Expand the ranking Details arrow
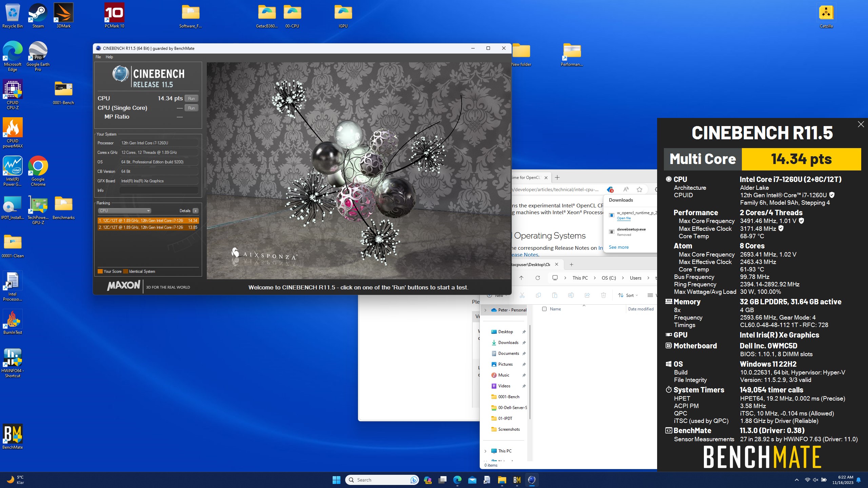The image size is (868, 488). coord(196,211)
